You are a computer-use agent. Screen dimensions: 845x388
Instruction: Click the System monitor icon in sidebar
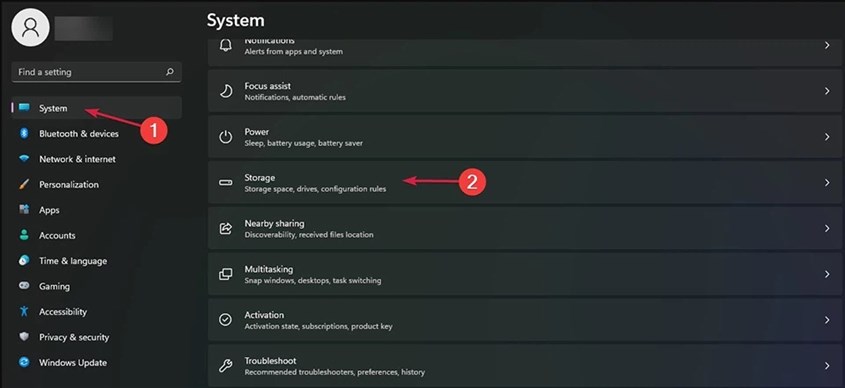click(24, 108)
